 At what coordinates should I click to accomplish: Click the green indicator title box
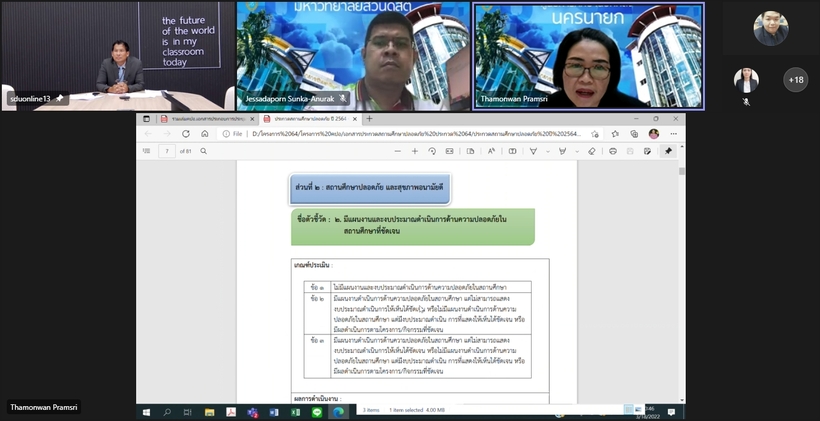(x=413, y=226)
